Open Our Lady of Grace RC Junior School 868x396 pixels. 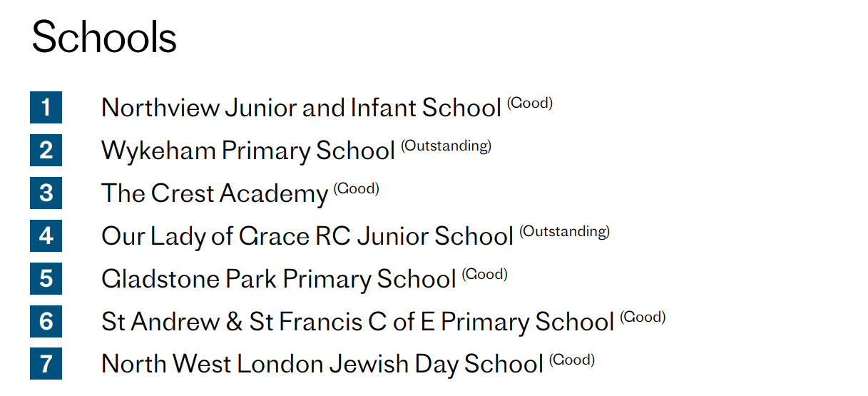tap(307, 236)
